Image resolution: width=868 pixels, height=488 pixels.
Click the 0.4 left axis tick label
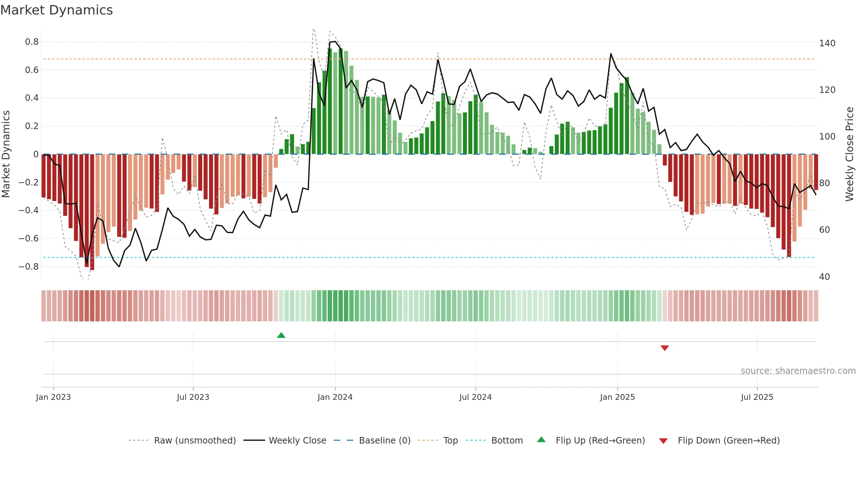[x=32, y=98]
